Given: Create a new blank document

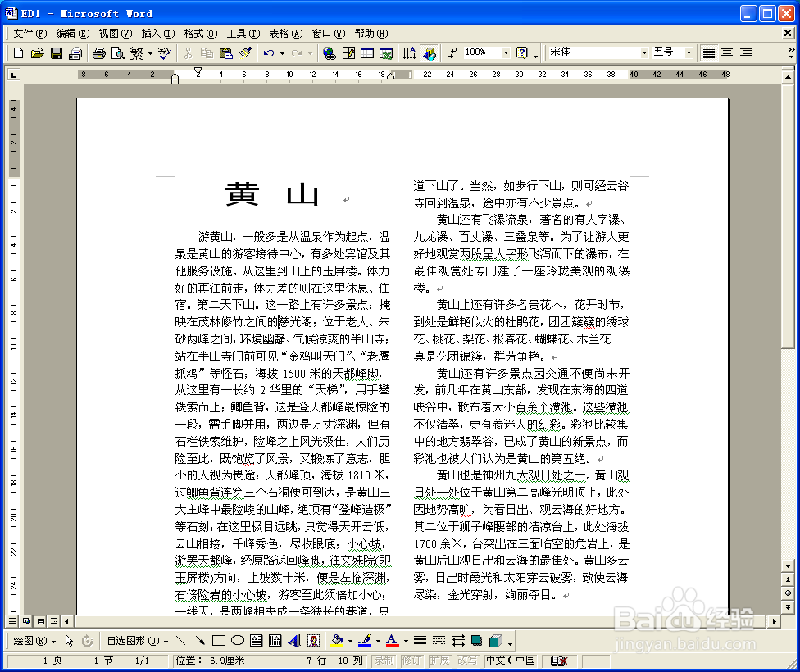Looking at the screenshot, I should (x=17, y=52).
